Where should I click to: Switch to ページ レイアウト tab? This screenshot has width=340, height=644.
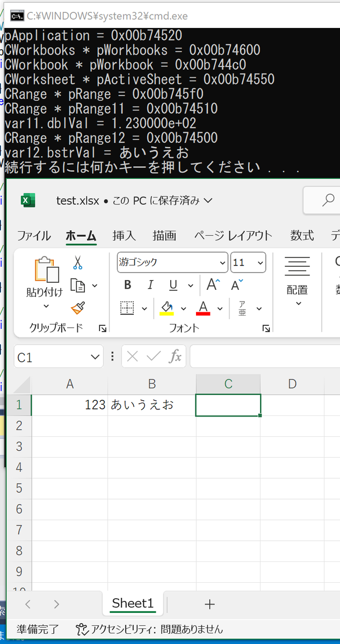click(x=233, y=236)
